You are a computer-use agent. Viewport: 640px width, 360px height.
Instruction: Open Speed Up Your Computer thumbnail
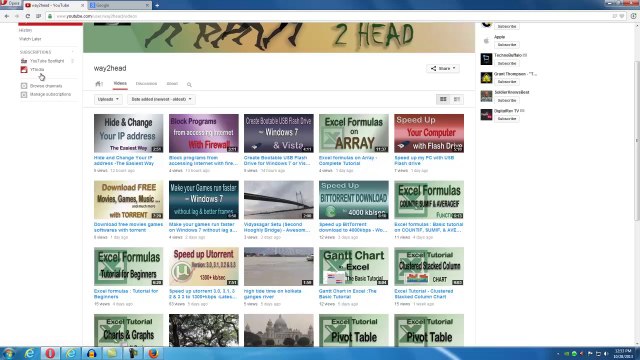(429, 133)
